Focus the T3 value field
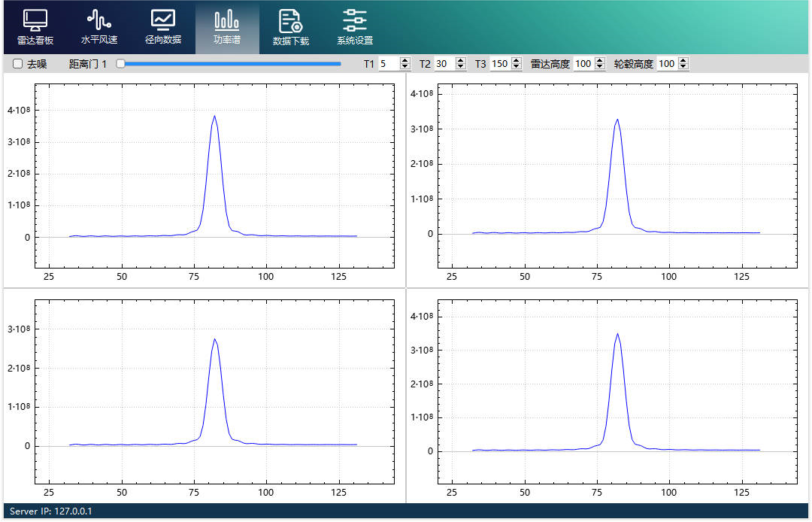 click(501, 64)
